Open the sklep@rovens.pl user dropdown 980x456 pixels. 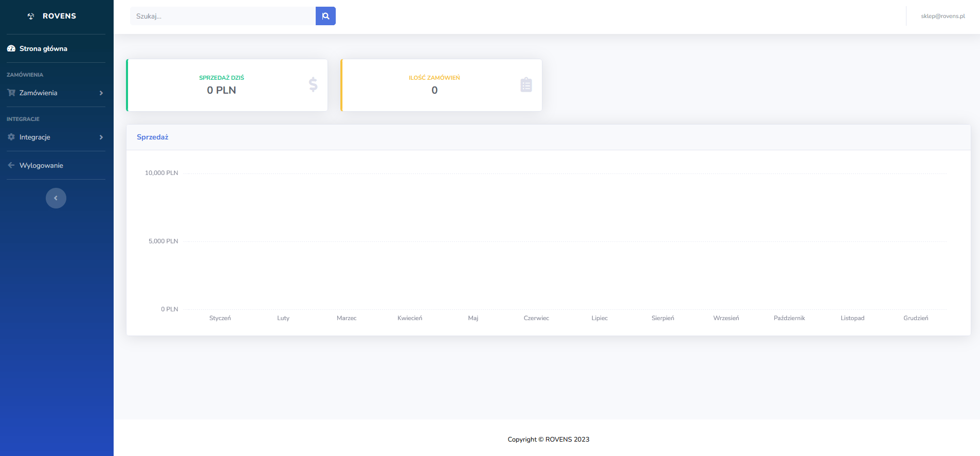pyautogui.click(x=942, y=16)
